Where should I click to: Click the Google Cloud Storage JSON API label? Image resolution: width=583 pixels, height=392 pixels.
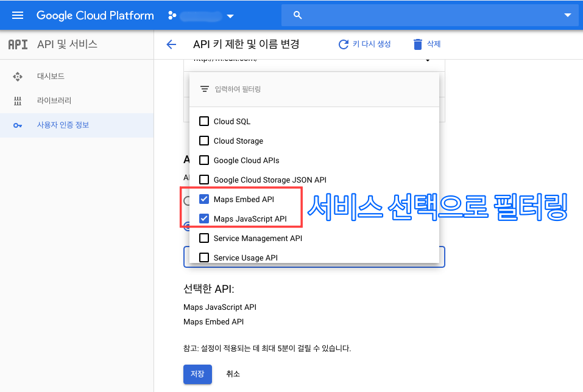(x=270, y=180)
